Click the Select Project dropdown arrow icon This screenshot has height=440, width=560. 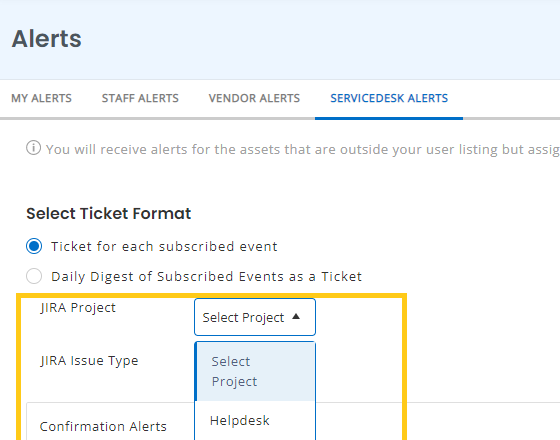point(296,316)
